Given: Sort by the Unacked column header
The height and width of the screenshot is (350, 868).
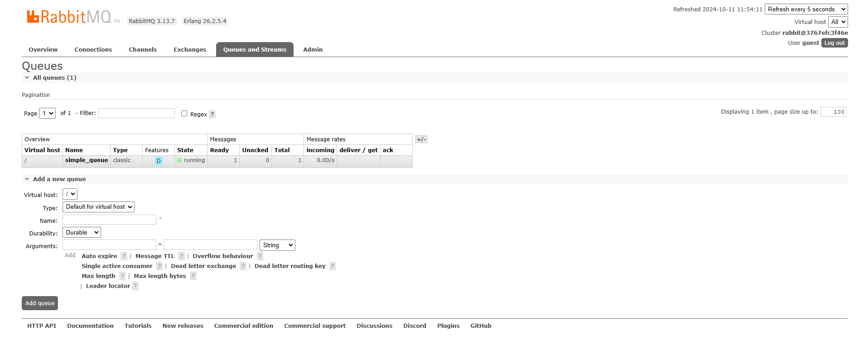Looking at the screenshot, I should [255, 150].
